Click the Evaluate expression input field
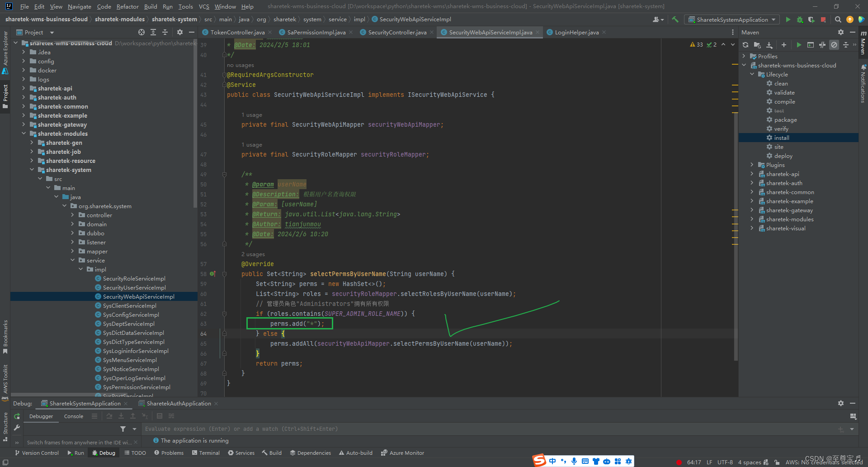The height and width of the screenshot is (467, 868). [488, 429]
